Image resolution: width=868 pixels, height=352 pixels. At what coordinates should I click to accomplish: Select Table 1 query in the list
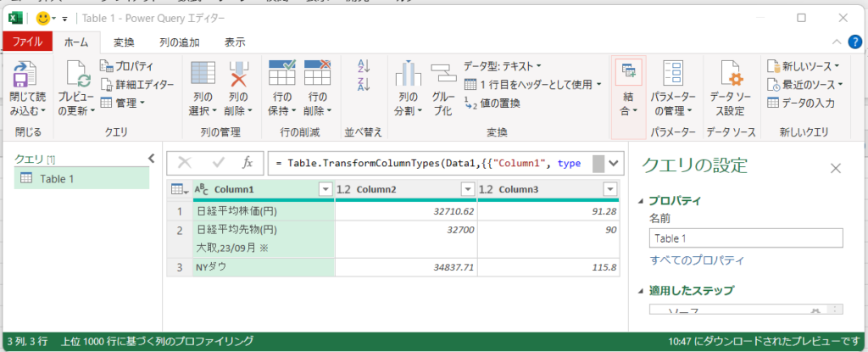[x=58, y=178]
